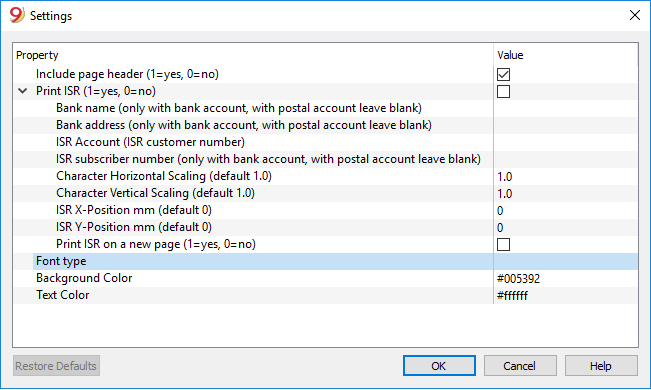Click the Banana 9 app icon in title bar
The image size is (651, 390).
click(17, 15)
